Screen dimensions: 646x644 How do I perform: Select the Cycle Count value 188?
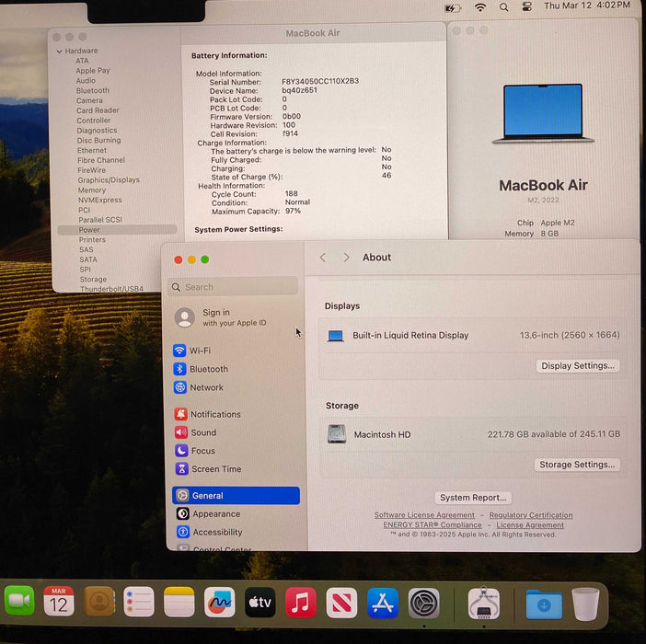pyautogui.click(x=292, y=193)
